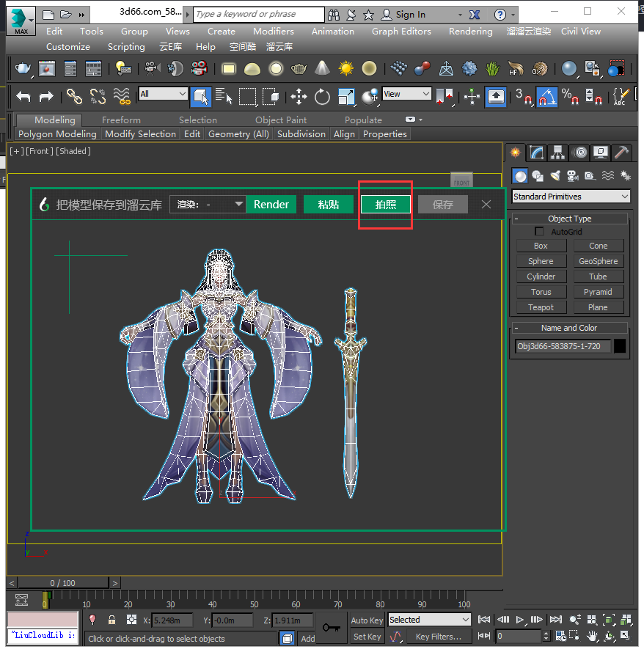Open the Motion command panel tab
The width and height of the screenshot is (644, 652).
pyautogui.click(x=580, y=153)
